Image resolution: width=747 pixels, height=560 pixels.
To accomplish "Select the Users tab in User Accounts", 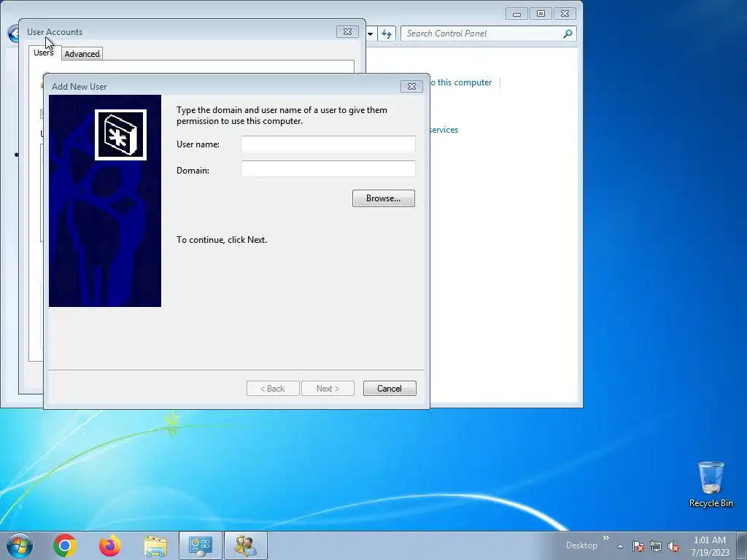I will 43,52.
